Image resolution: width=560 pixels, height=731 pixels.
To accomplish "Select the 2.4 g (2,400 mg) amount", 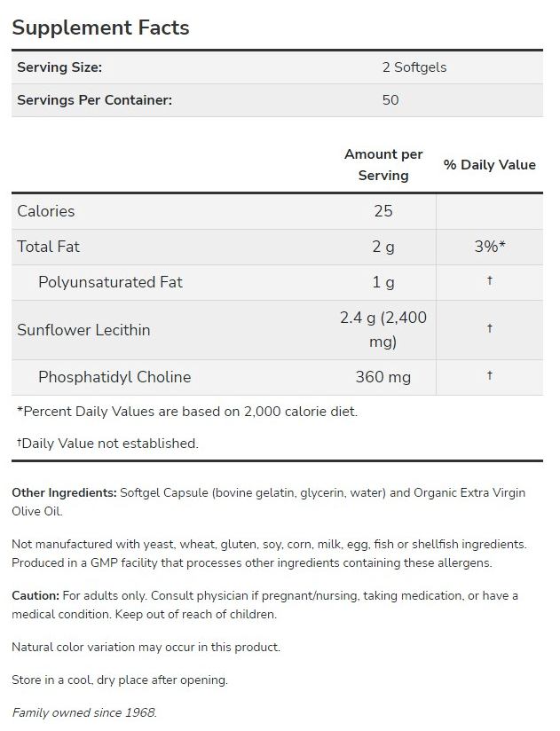I will (383, 330).
